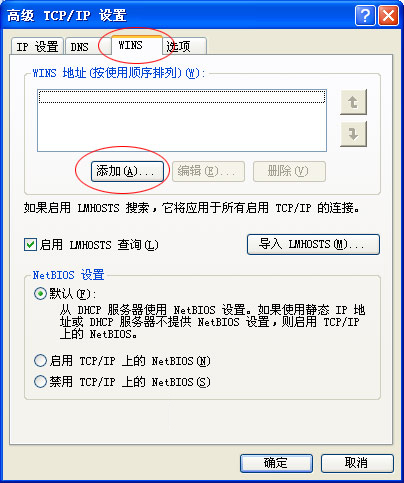Open the DNS tab
Screen dimensions: 404x483
coord(80,47)
